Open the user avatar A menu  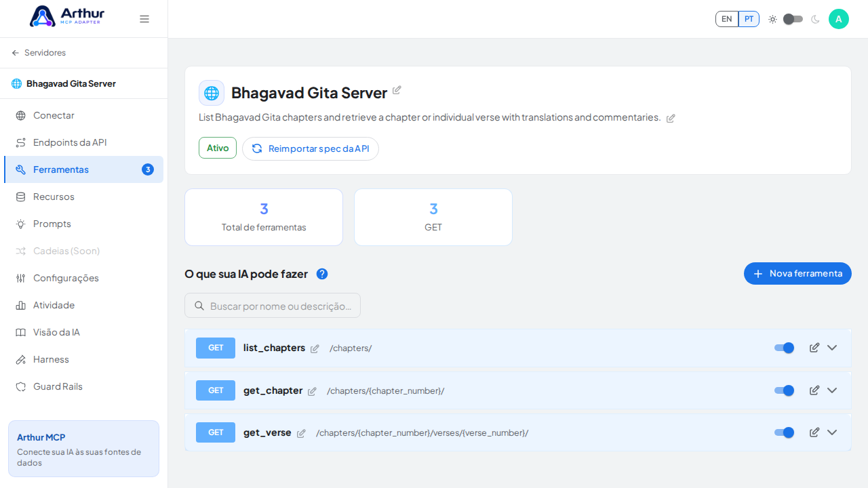[839, 19]
